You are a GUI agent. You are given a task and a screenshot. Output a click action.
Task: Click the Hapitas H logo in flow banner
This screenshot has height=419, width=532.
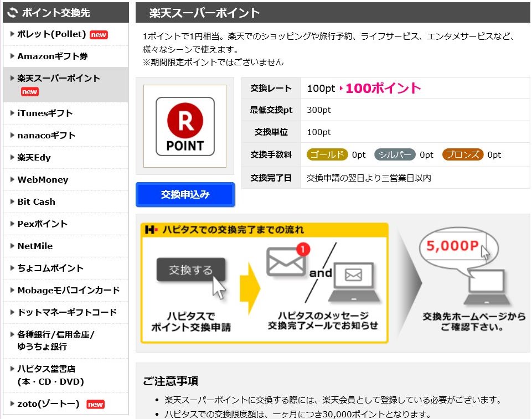pyautogui.click(x=151, y=230)
